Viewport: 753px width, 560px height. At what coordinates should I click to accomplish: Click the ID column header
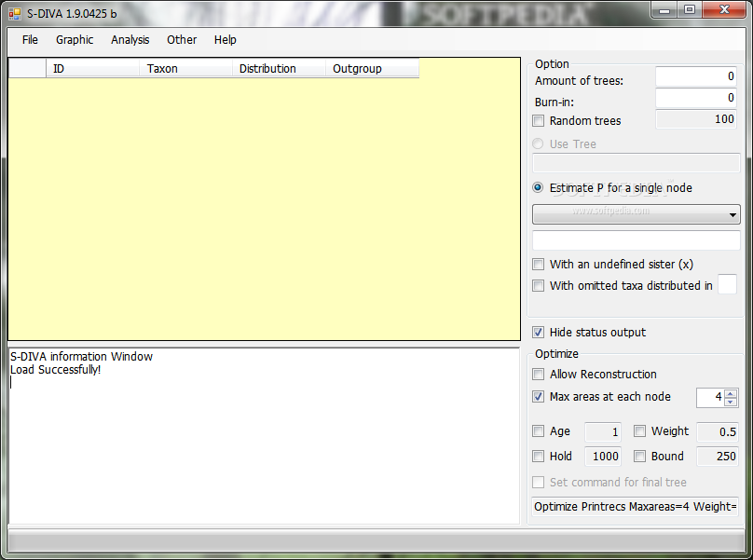pos(92,69)
